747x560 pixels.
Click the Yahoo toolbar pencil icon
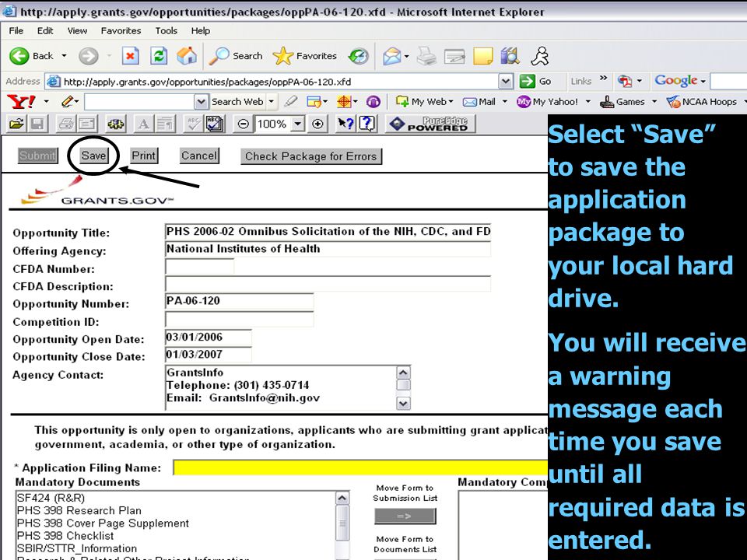click(68, 101)
